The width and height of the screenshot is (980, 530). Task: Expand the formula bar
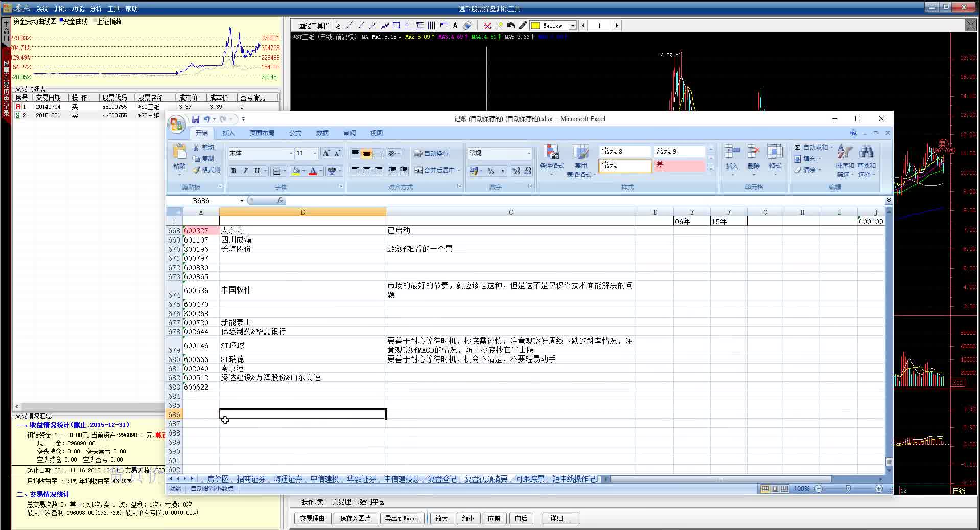[889, 200]
